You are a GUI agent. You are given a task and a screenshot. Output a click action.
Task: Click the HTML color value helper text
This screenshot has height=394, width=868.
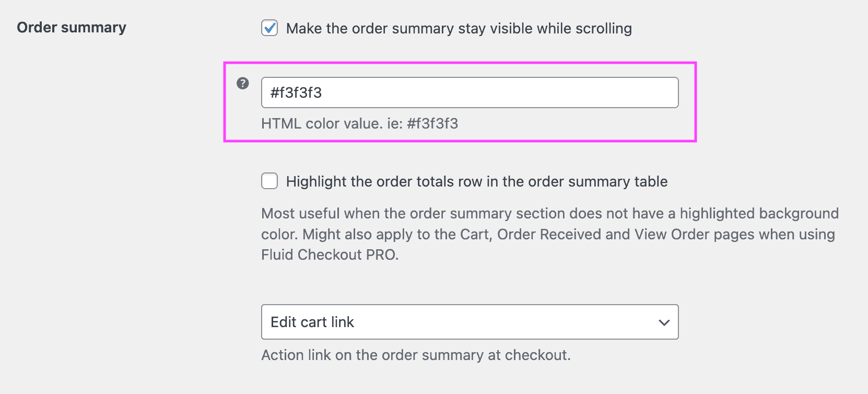(x=359, y=124)
